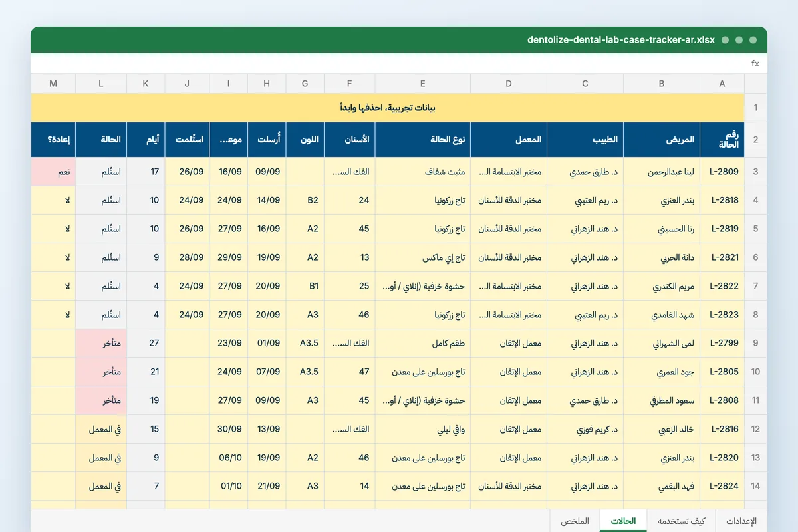The image size is (798, 532).
Task: Select case number cell L-2824
Action: click(x=722, y=486)
